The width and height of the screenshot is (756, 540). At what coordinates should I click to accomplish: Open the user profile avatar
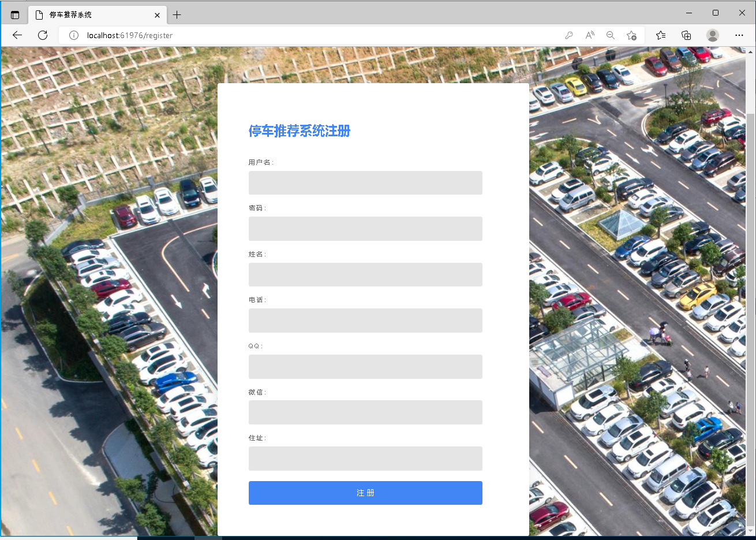[x=713, y=35]
